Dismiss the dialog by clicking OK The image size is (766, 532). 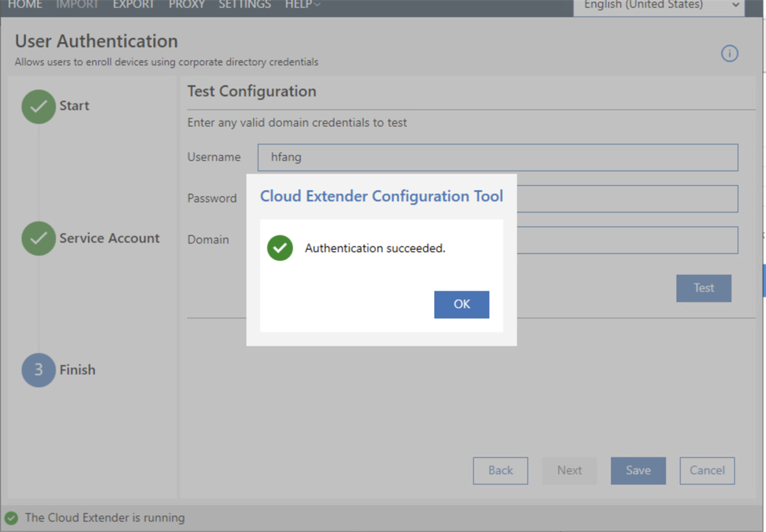point(462,304)
